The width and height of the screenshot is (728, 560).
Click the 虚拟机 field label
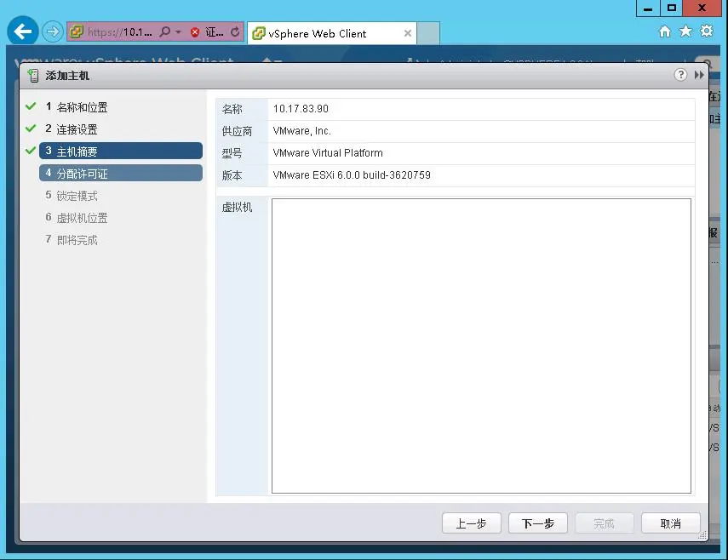tap(237, 207)
